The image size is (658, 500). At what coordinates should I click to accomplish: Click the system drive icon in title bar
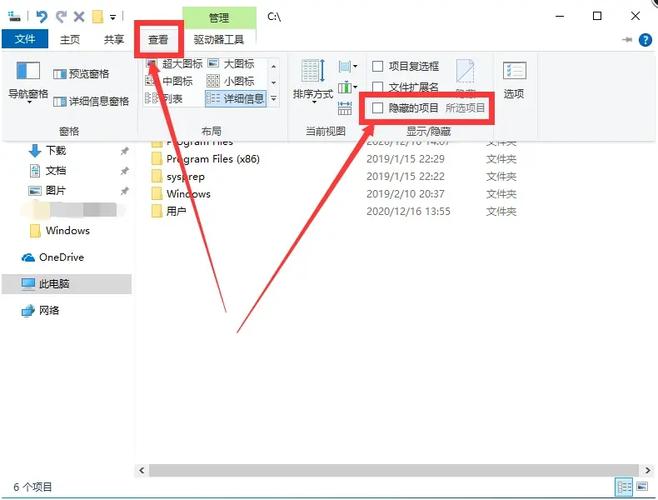[x=14, y=17]
